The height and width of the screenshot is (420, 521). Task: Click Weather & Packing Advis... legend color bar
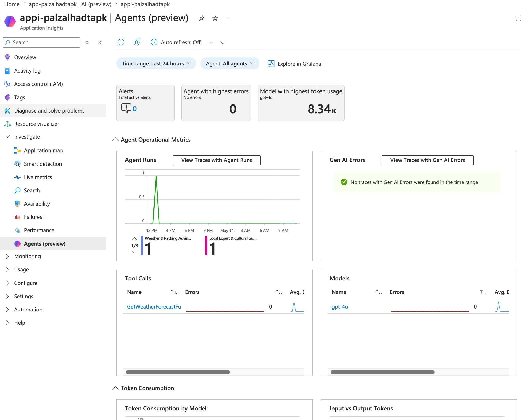[x=142, y=245]
